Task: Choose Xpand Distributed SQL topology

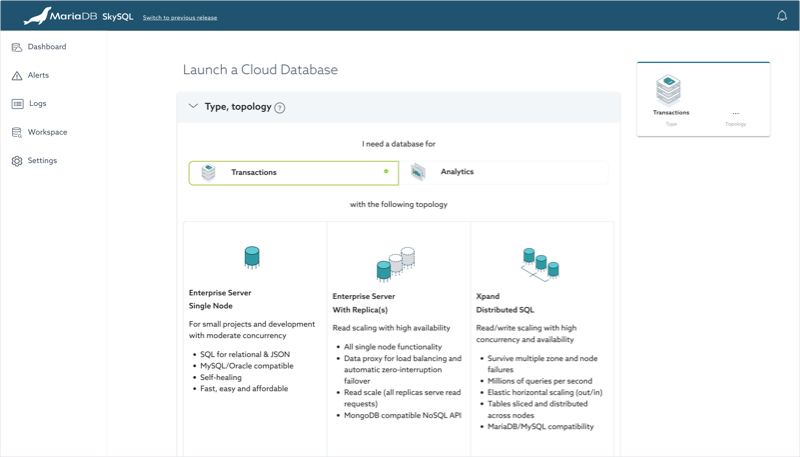Action: pos(541,320)
